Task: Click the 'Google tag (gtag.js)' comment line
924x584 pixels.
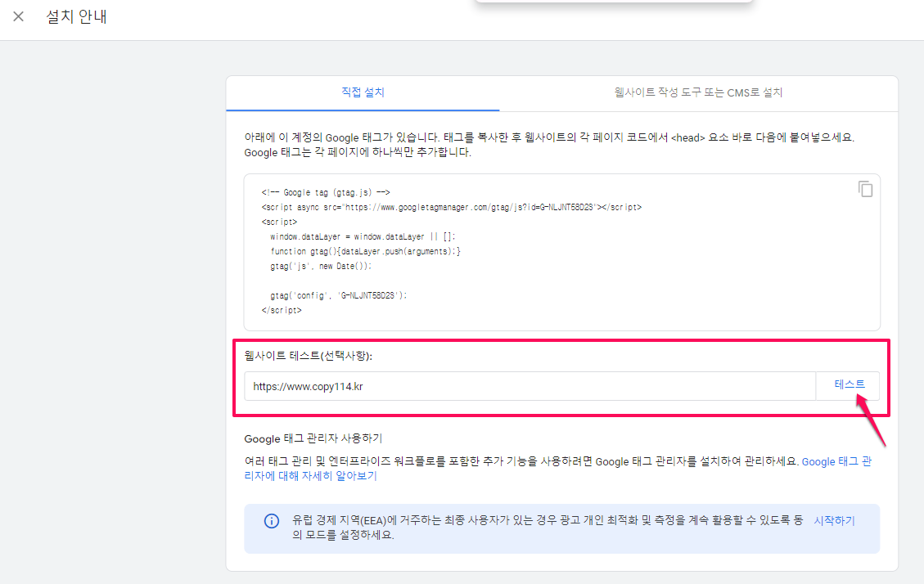Action: 325,192
